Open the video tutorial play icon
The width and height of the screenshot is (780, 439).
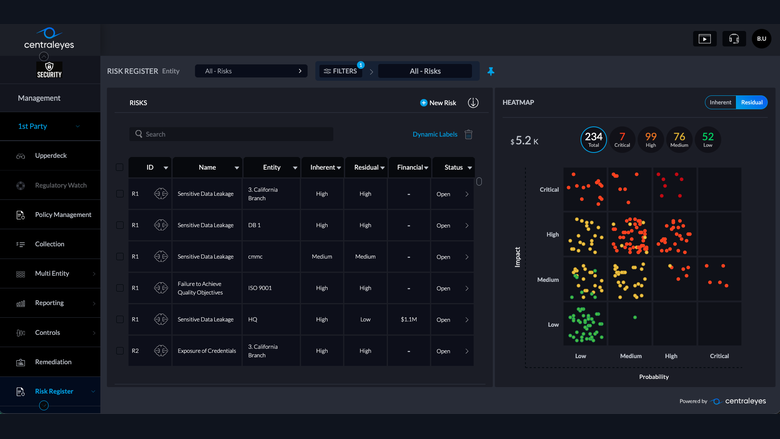[704, 39]
